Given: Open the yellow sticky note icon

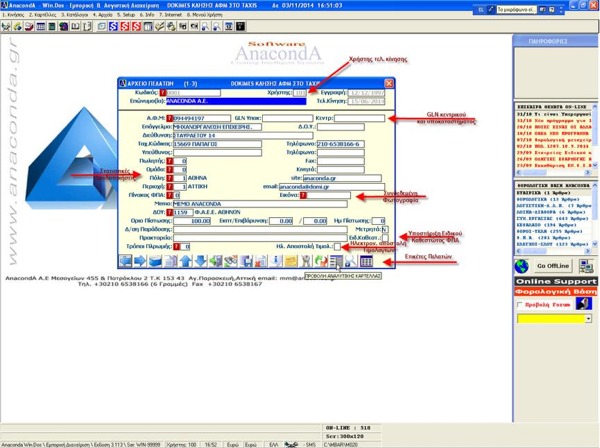Looking at the screenshot, I should [291, 261].
